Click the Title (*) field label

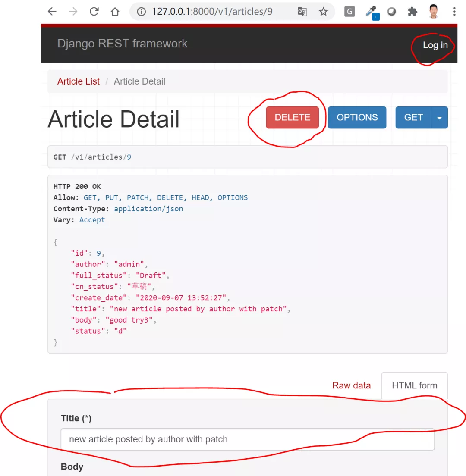coord(76,418)
